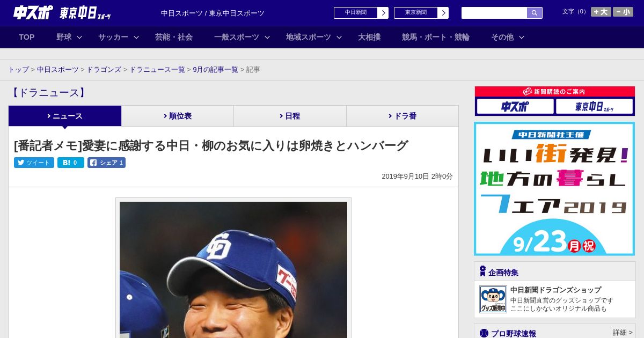Expand chevron beside 一般スポーツ

pos(267,37)
